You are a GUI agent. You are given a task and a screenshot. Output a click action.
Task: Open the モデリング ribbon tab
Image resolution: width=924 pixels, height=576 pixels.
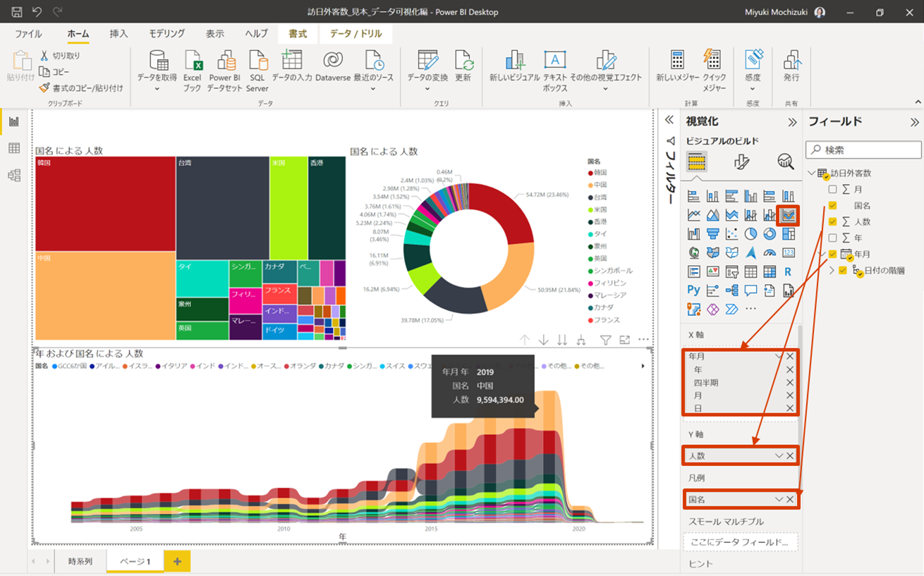pyautogui.click(x=167, y=34)
